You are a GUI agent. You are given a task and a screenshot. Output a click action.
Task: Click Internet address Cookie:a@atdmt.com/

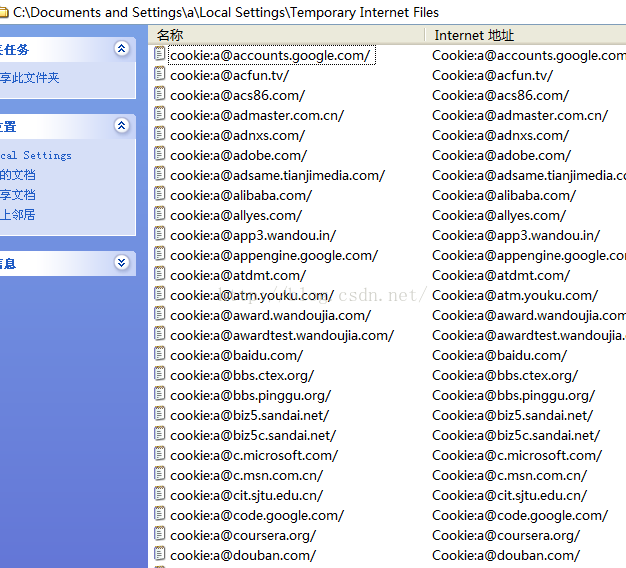click(x=501, y=275)
